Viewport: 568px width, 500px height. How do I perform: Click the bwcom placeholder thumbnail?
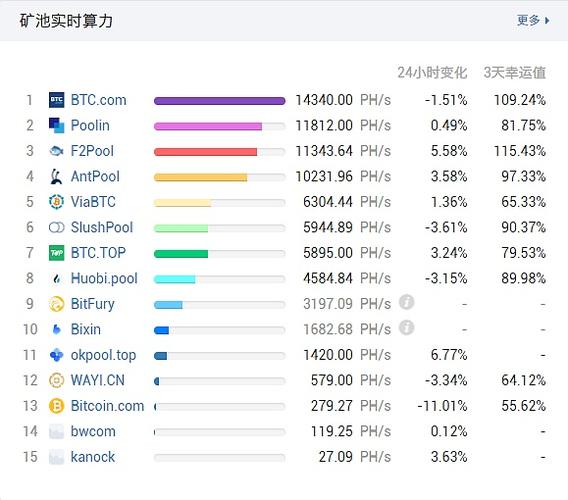click(x=57, y=432)
